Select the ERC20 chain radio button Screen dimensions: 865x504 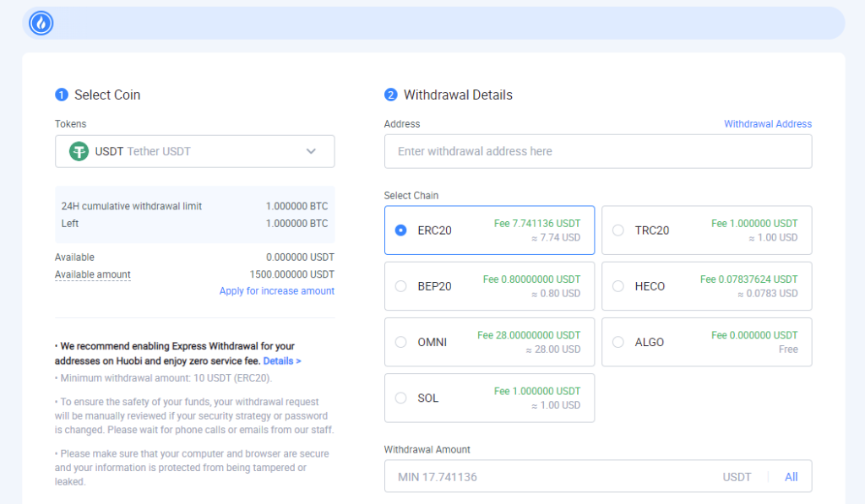(401, 230)
